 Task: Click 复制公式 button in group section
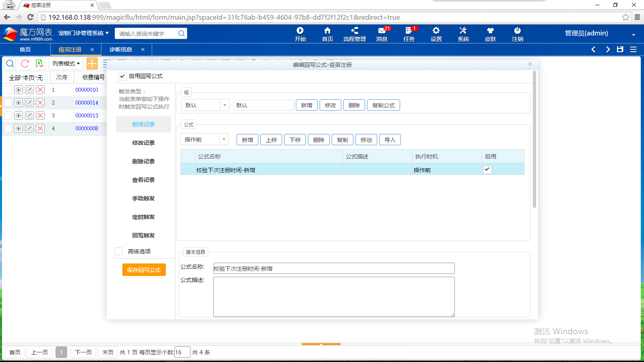(x=384, y=105)
